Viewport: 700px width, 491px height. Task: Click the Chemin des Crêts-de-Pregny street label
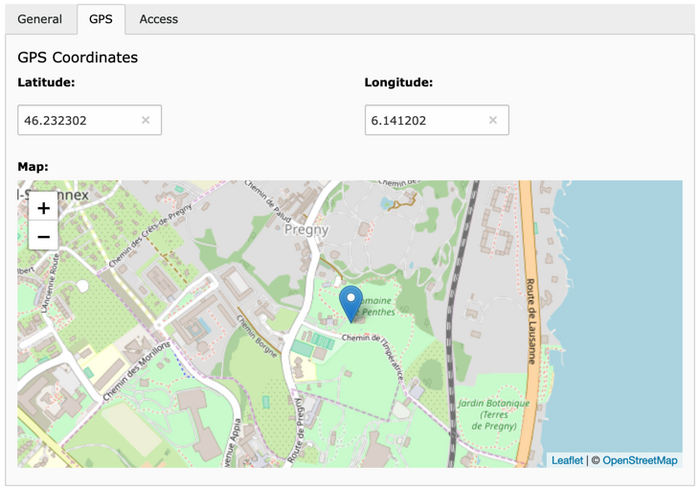[150, 234]
